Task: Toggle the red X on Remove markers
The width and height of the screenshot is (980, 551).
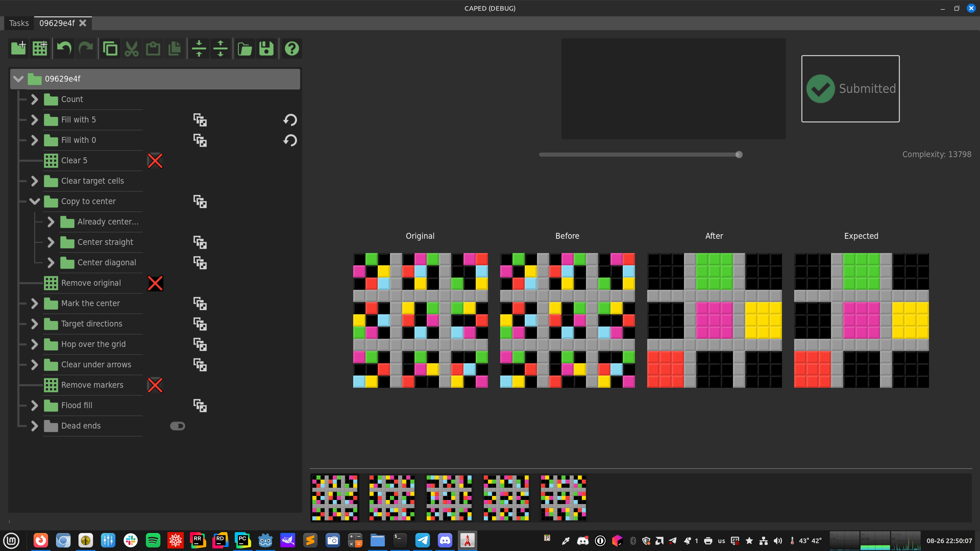Action: click(x=155, y=385)
